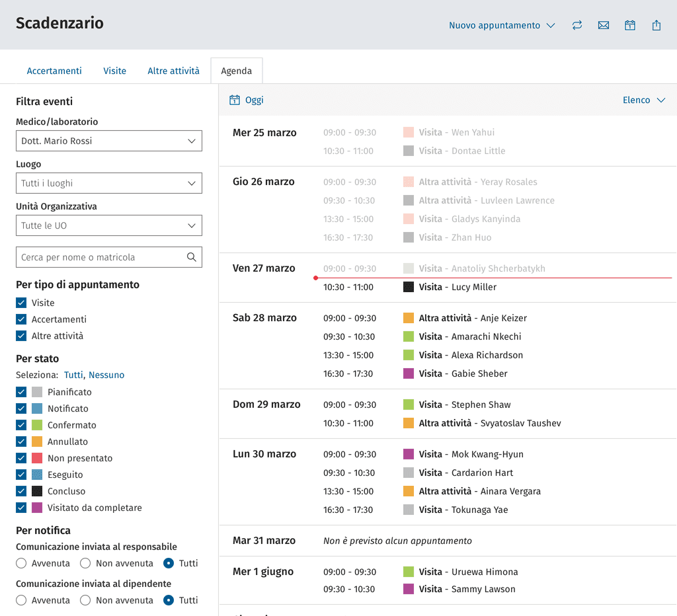677x616 pixels.
Task: Open the Elenco view dropdown
Action: click(x=644, y=100)
